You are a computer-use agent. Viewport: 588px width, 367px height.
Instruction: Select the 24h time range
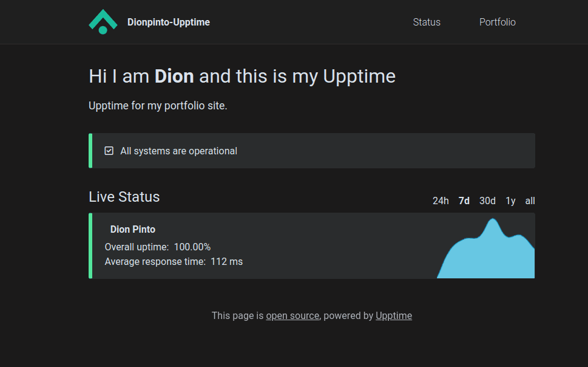(x=441, y=201)
